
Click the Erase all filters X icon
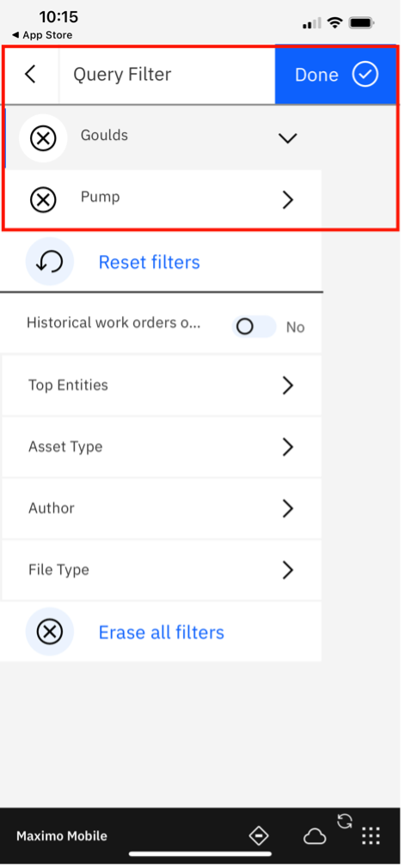[49, 632]
